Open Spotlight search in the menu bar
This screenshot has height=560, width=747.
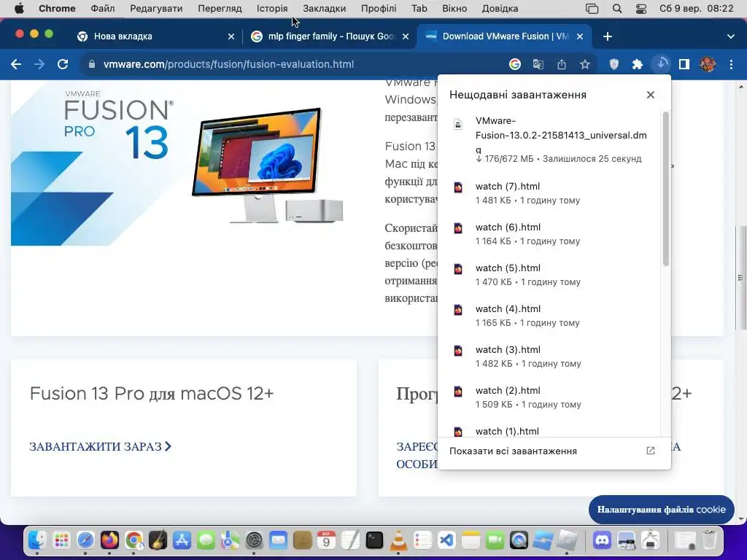coord(617,9)
